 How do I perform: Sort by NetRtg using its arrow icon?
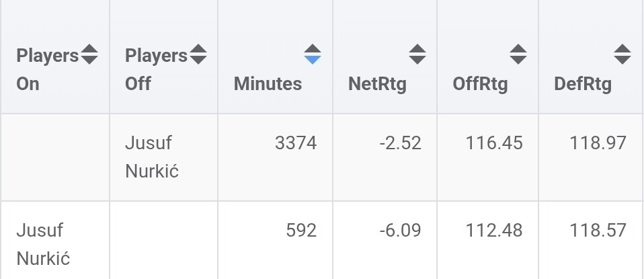(417, 54)
